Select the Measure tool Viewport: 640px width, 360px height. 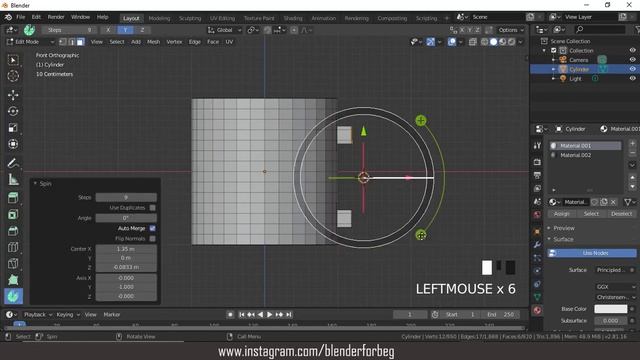coord(13,180)
